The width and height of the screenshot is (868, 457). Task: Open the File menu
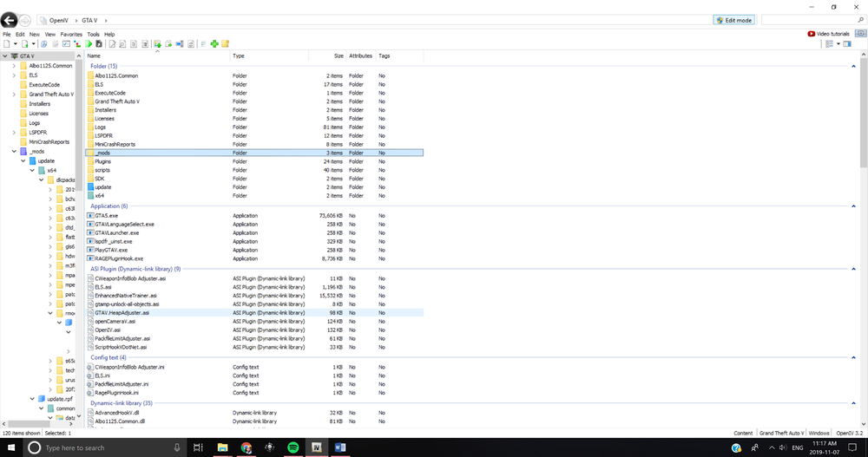(x=7, y=35)
